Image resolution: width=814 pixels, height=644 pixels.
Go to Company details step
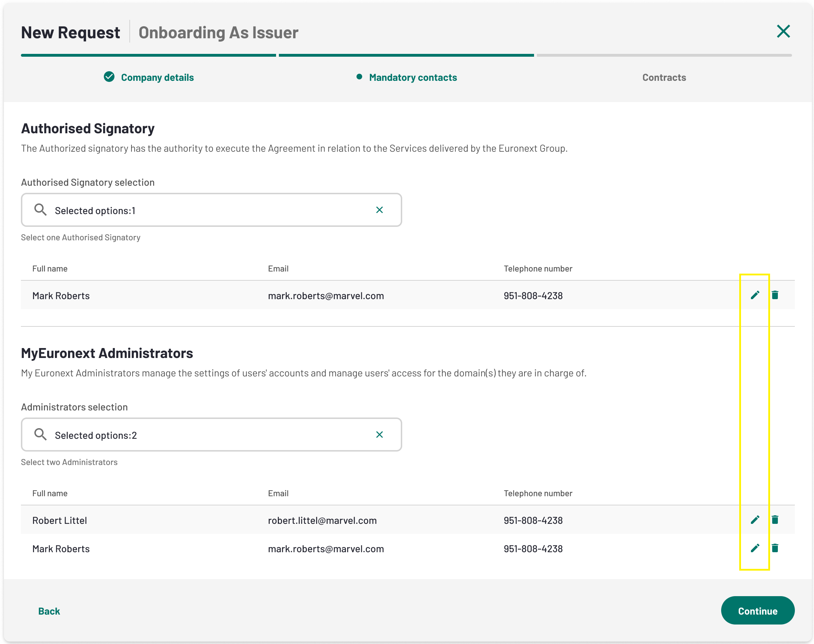coord(157,77)
